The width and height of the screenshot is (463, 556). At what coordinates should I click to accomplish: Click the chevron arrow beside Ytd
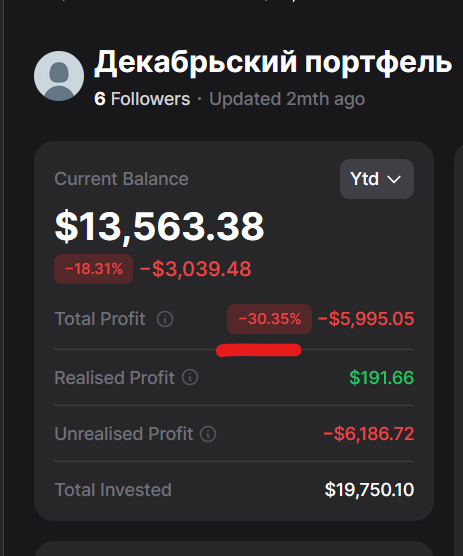pos(394,179)
